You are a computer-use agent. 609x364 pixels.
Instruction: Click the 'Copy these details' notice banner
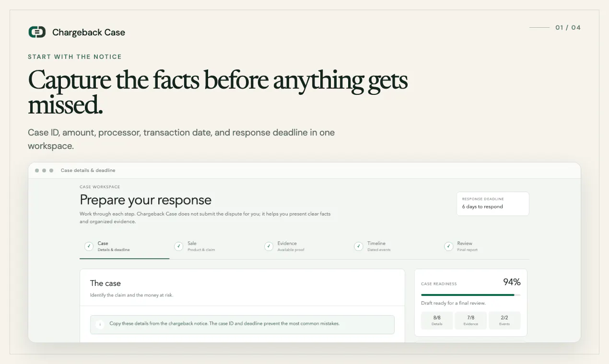(242, 324)
